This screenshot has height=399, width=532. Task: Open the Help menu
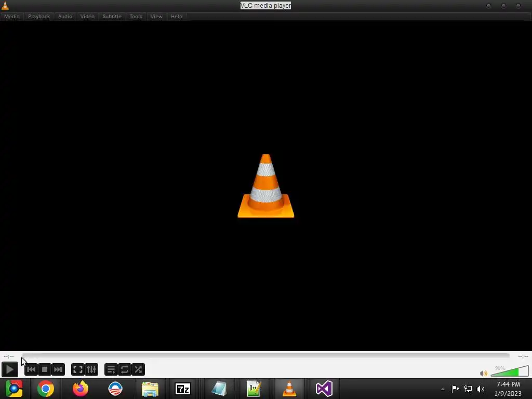[177, 16]
